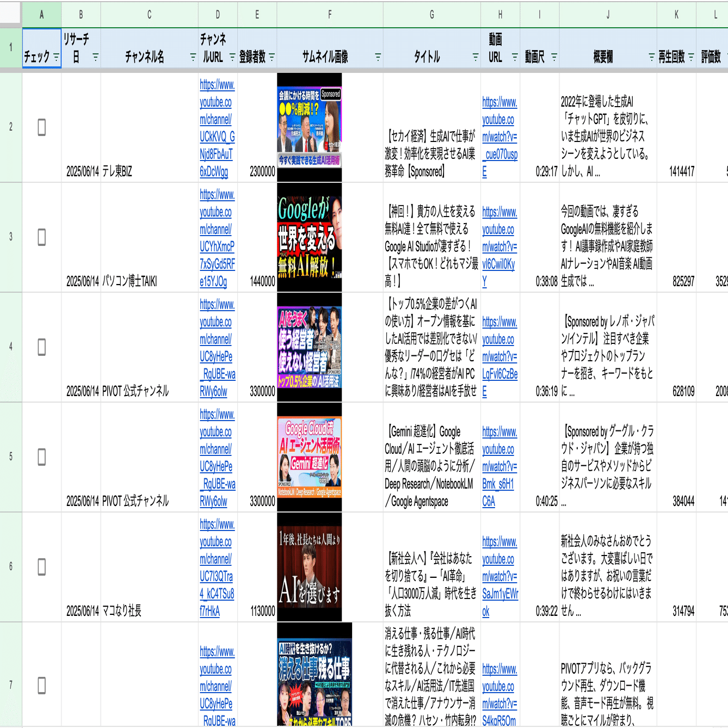Open the テレ東BIZ channel URL link

217,128
